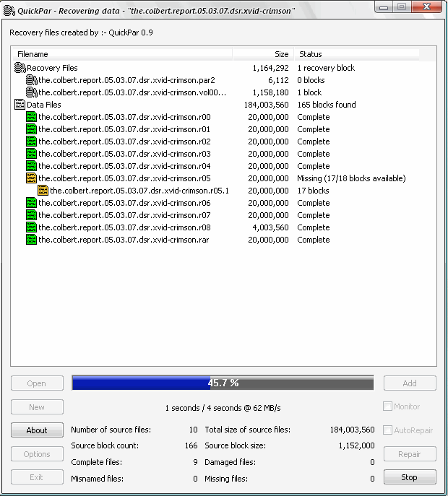Click the QuickPar icon in title bar
The width and height of the screenshot is (448, 496).
[9, 10]
